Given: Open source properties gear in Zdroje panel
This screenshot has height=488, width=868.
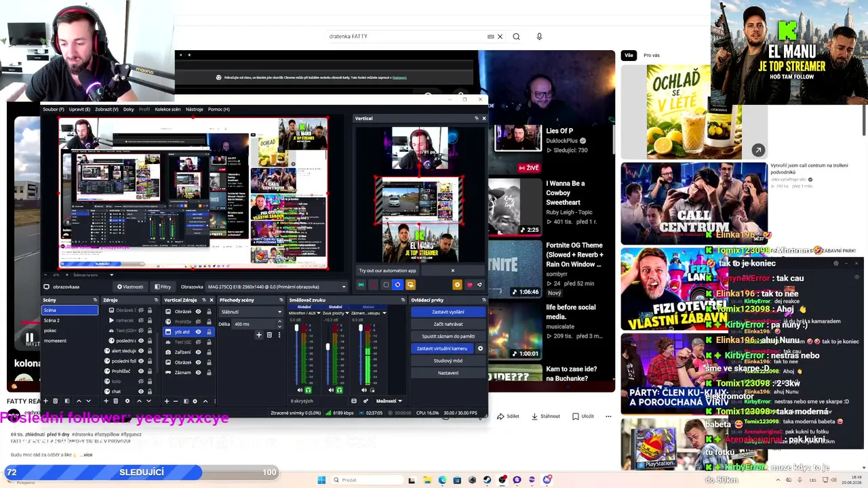Looking at the screenshot, I should [x=127, y=401].
